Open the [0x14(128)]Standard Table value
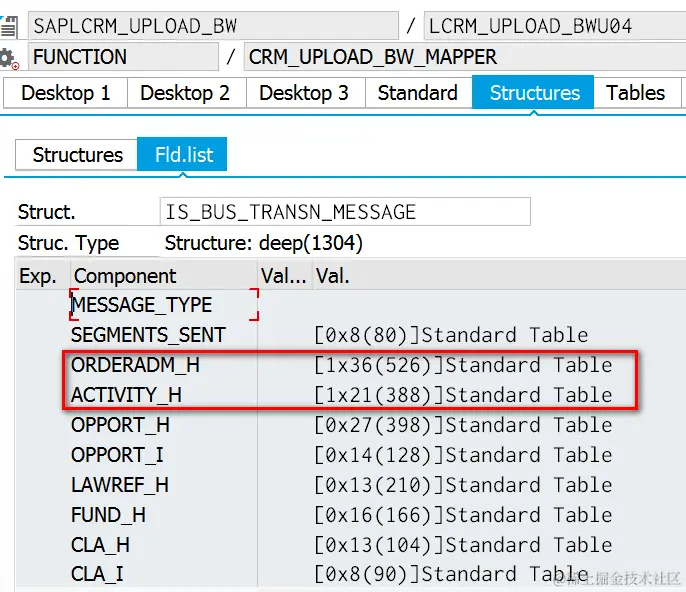 463,455
